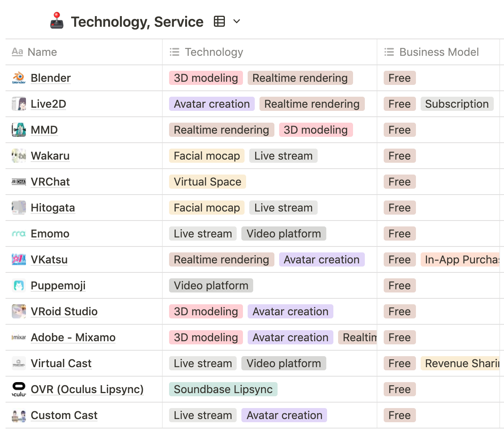Viewport: 504px width, 434px height.
Task: Click Facial mocap tag in Wakaru row
Action: [207, 156]
